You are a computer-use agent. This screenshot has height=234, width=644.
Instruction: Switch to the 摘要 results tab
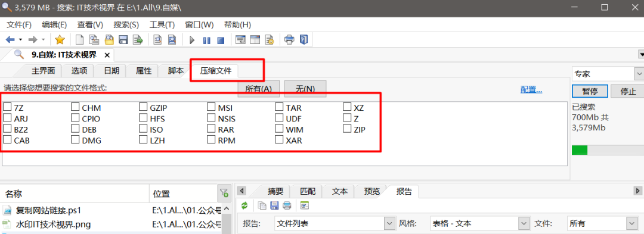click(x=275, y=191)
